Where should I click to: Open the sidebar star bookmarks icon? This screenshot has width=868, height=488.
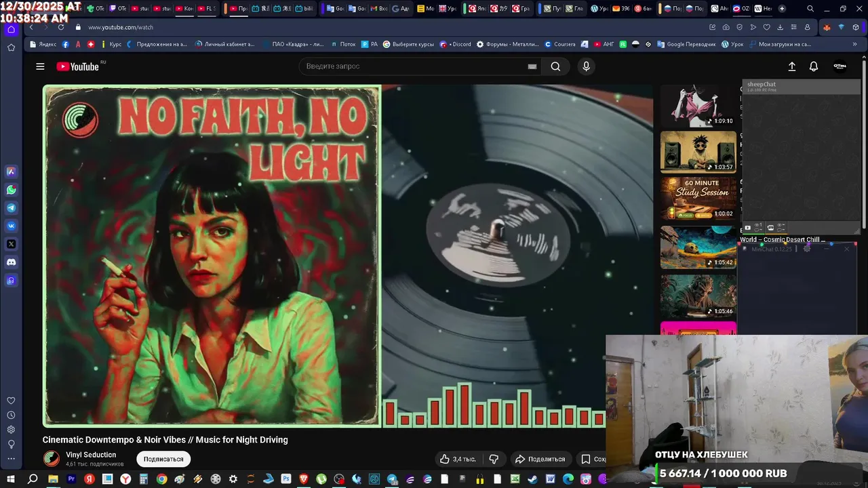pyautogui.click(x=11, y=47)
